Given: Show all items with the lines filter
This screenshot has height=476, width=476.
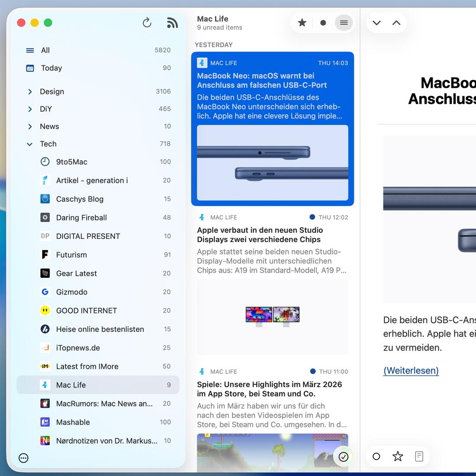Looking at the screenshot, I should click(344, 23).
